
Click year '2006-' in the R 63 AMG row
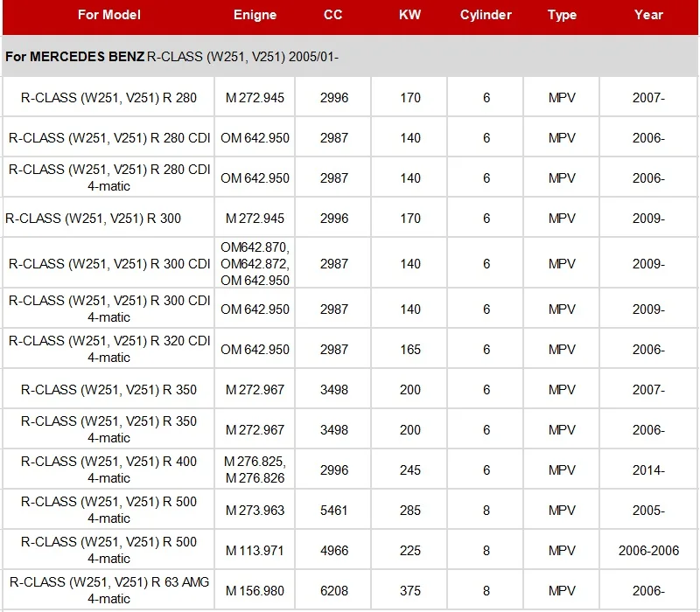(x=648, y=591)
